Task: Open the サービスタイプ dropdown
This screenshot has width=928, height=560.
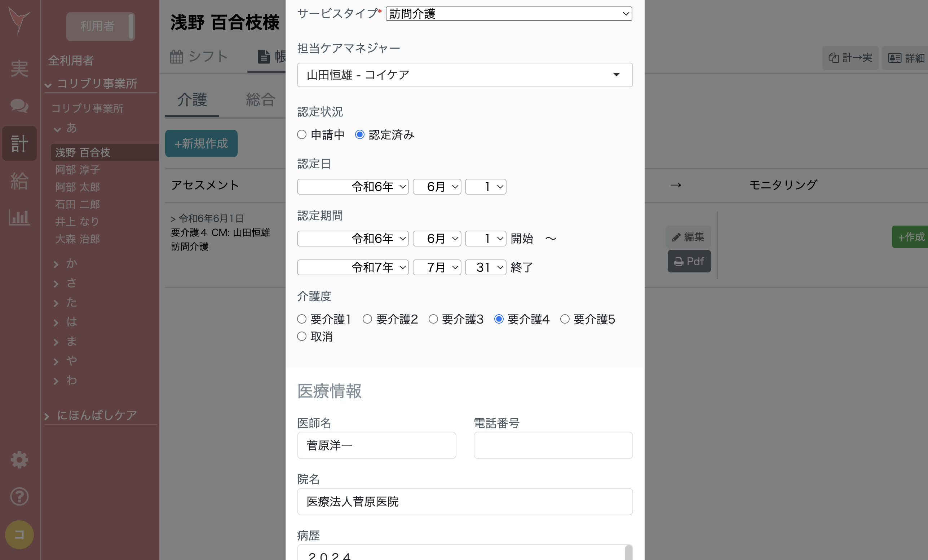Action: (508, 14)
